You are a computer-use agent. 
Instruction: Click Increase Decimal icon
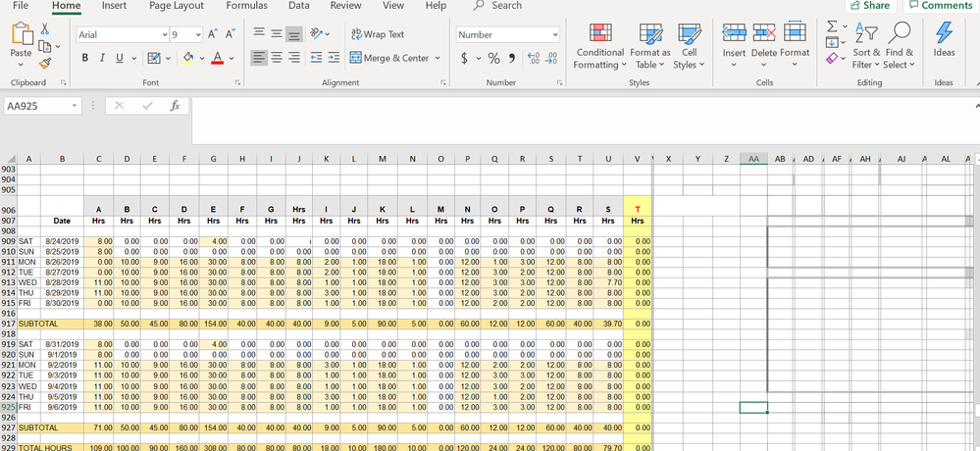coord(534,59)
